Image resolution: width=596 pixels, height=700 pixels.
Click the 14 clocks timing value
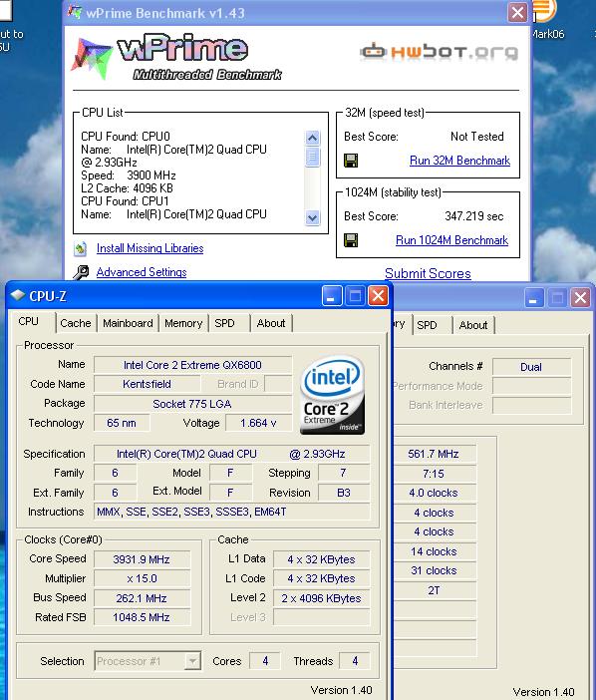coord(434,551)
